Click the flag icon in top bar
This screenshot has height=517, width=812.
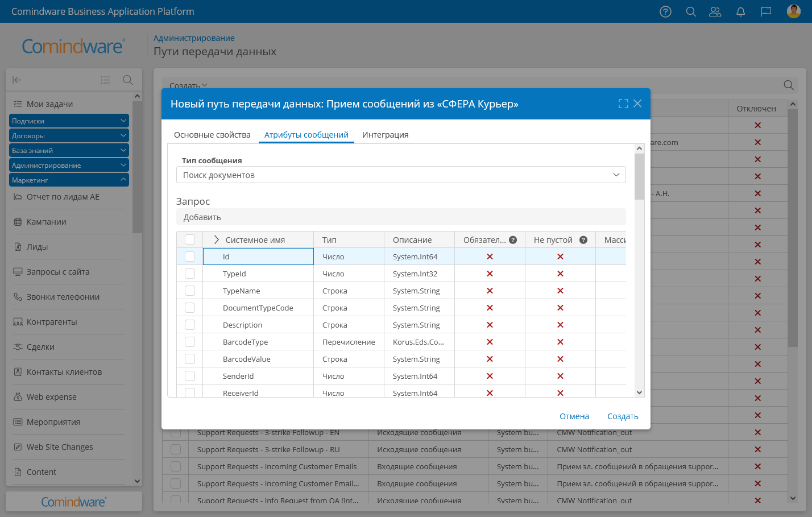coord(766,11)
